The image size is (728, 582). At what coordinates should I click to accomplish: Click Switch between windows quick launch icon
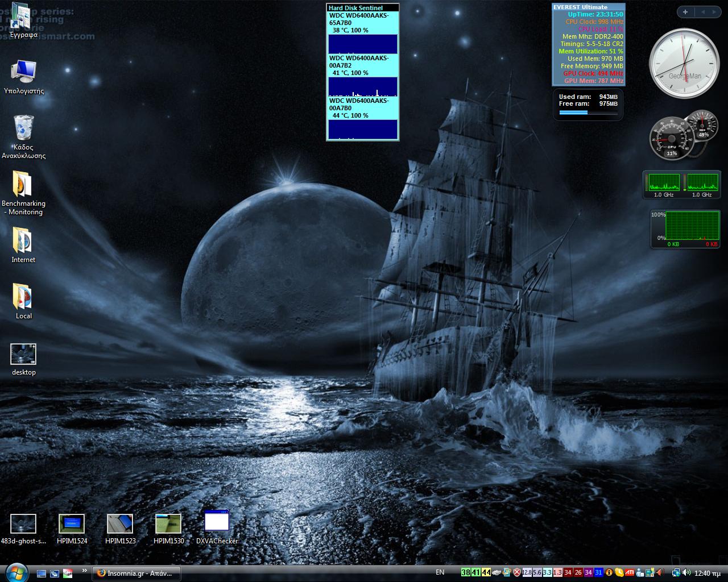pos(55,573)
